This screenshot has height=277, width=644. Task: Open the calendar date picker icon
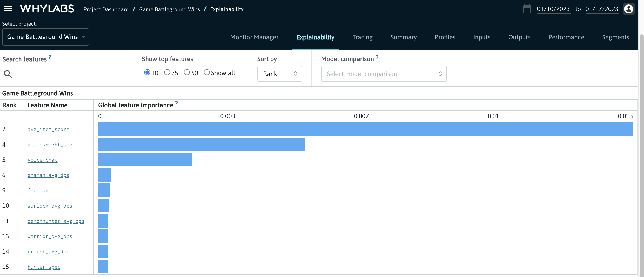coord(527,9)
